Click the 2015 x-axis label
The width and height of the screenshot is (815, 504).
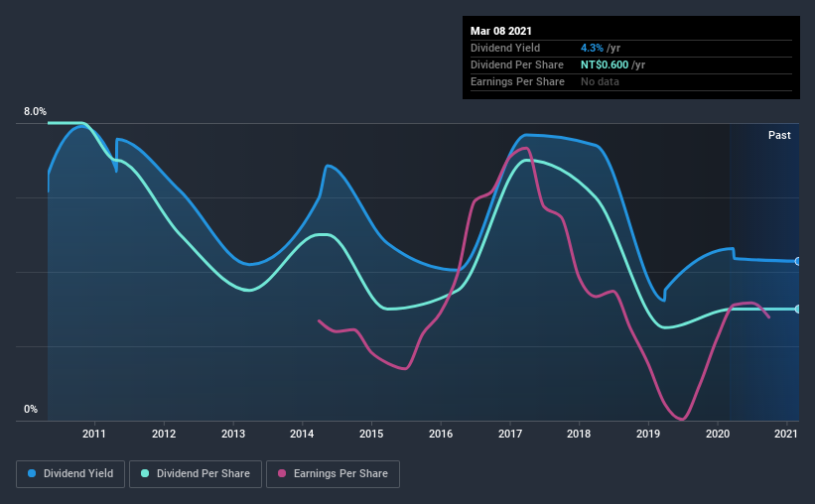click(371, 434)
